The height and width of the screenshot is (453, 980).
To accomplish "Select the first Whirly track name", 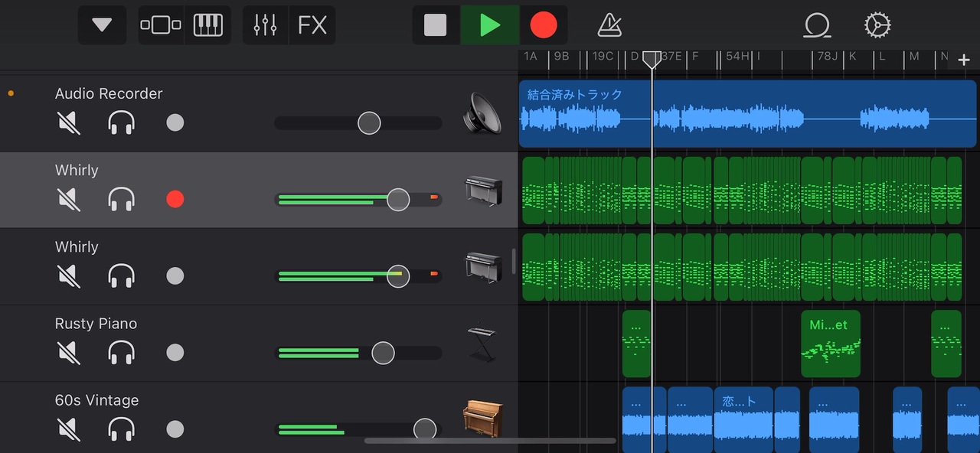I will (x=77, y=170).
